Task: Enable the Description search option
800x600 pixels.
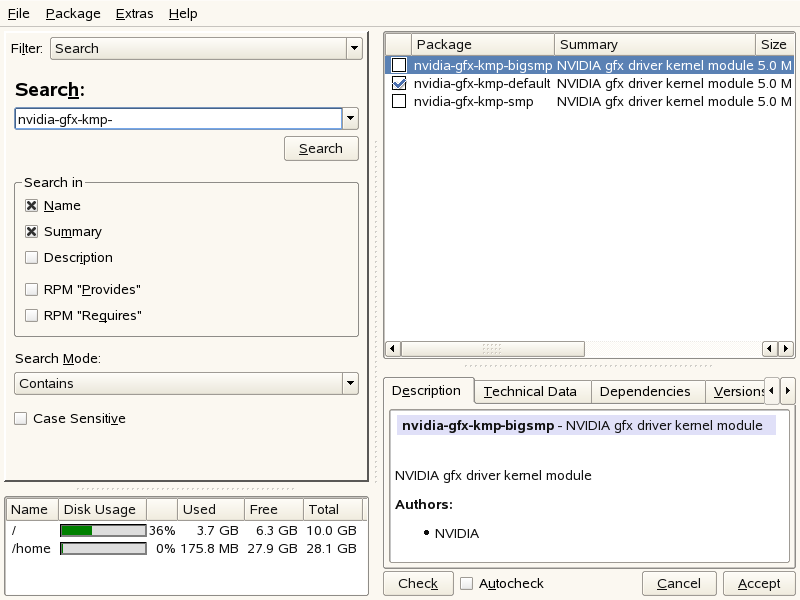Action: coord(32,258)
